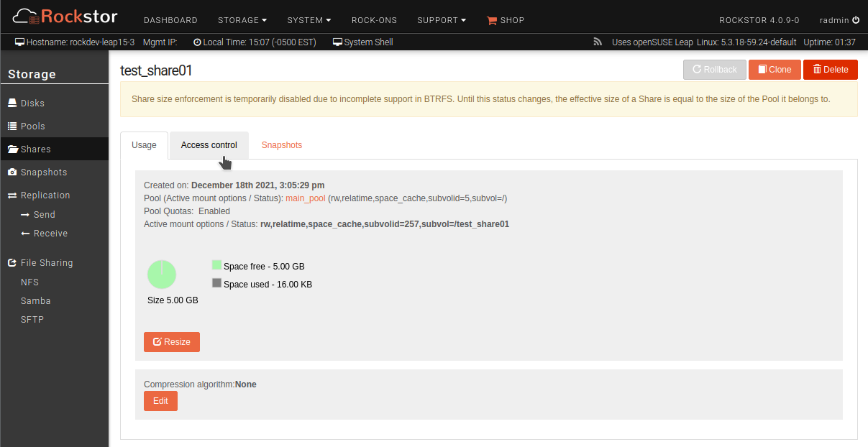Click the clock icon beside Local Time
The height and width of the screenshot is (447, 868).
point(198,42)
